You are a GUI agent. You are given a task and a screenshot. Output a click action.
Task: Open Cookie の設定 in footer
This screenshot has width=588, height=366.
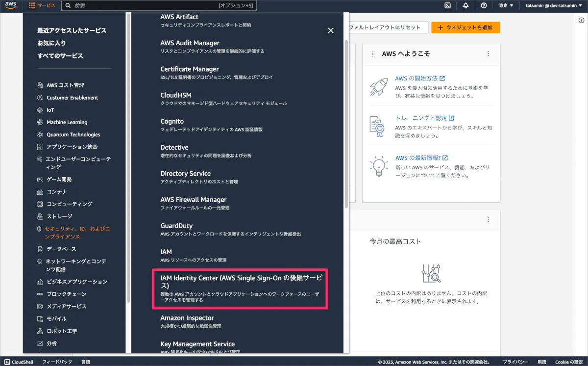569,362
